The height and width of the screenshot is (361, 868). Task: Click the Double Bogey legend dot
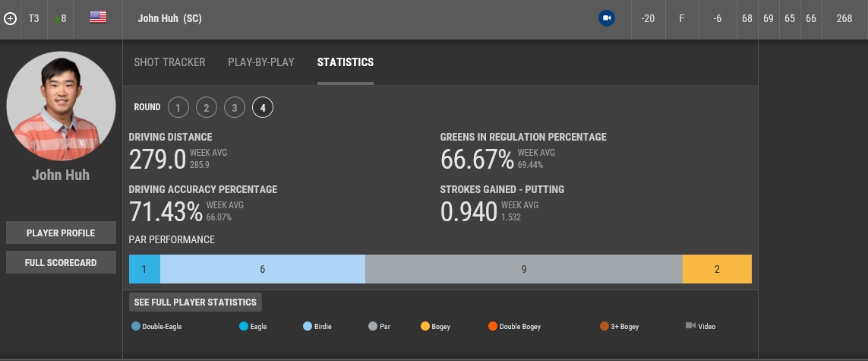point(493,327)
